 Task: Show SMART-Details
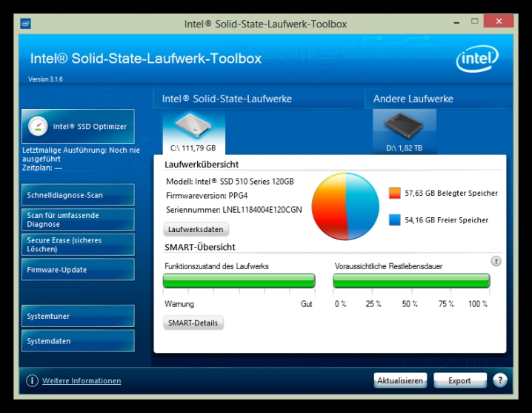(x=193, y=323)
